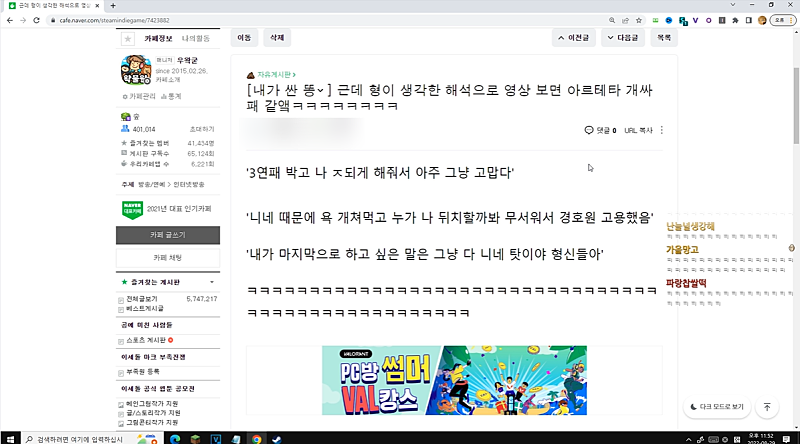Image resolution: width=800 pixels, height=444 pixels.
Task: Open 카페관리 settings link
Action: coord(139,96)
